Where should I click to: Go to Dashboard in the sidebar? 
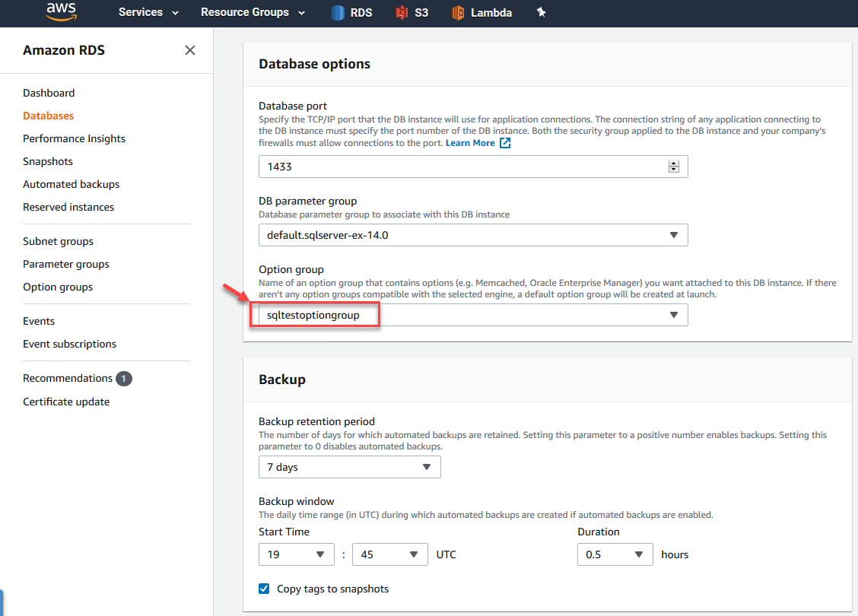[49, 93]
